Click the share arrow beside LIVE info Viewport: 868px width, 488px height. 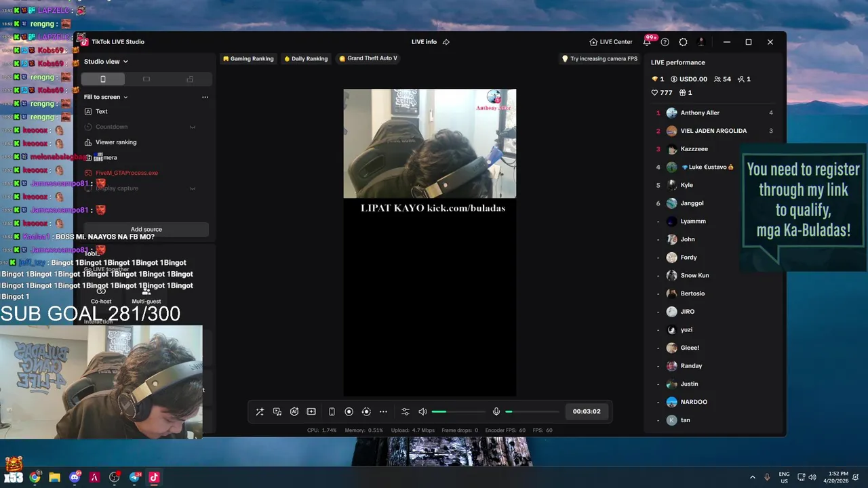(446, 42)
